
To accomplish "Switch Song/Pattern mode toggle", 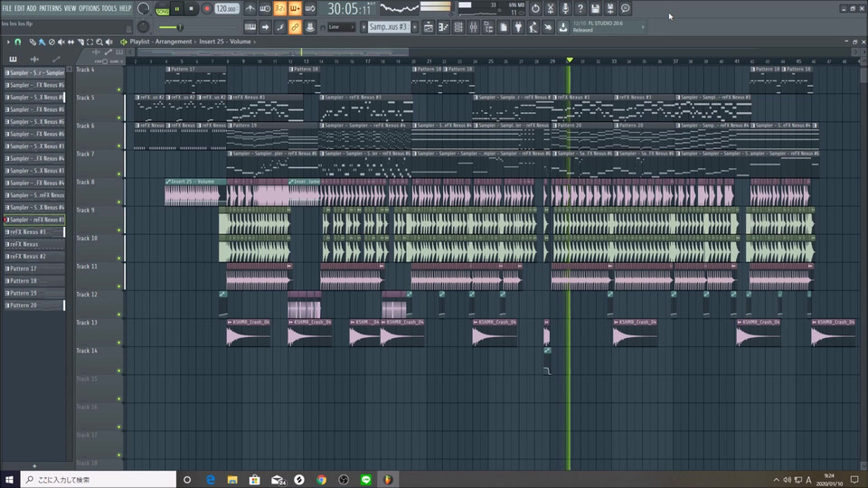I will pos(162,9).
